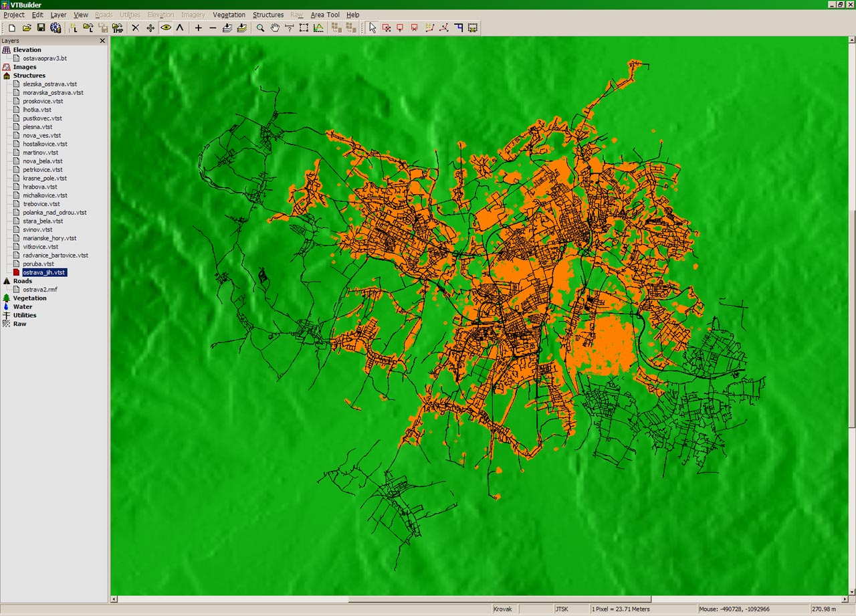856x616 pixels.
Task: Open the Vegetation menu
Action: [x=229, y=15]
